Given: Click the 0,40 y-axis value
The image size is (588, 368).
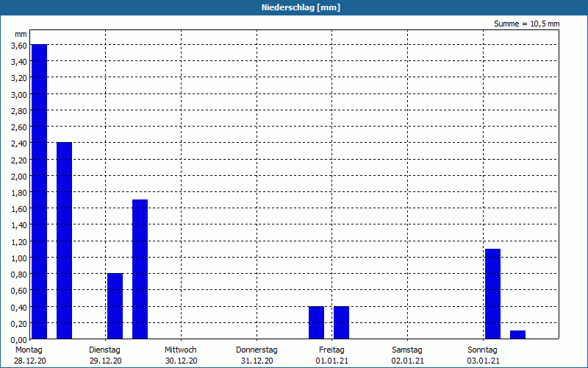Looking at the screenshot, I should point(19,307).
